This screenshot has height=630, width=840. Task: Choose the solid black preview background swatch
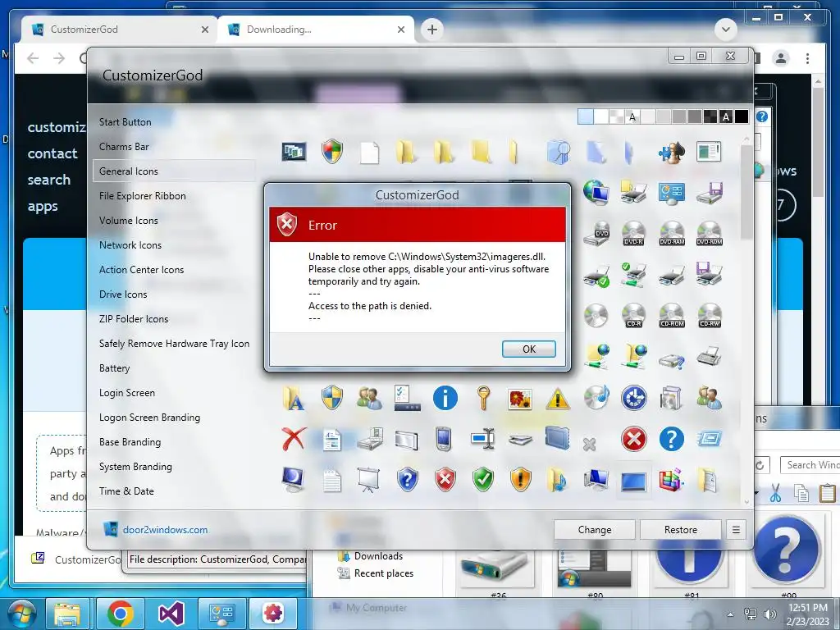[742, 116]
